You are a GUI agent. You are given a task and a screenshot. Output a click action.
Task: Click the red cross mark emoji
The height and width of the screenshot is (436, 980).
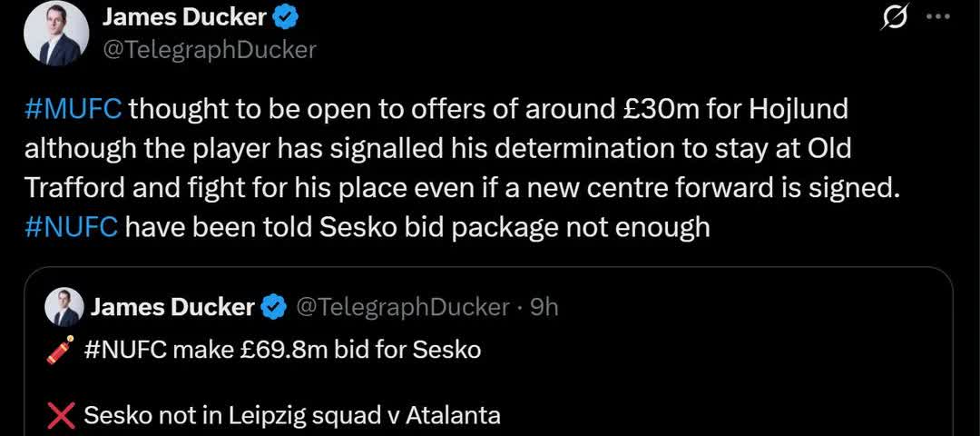61,416
